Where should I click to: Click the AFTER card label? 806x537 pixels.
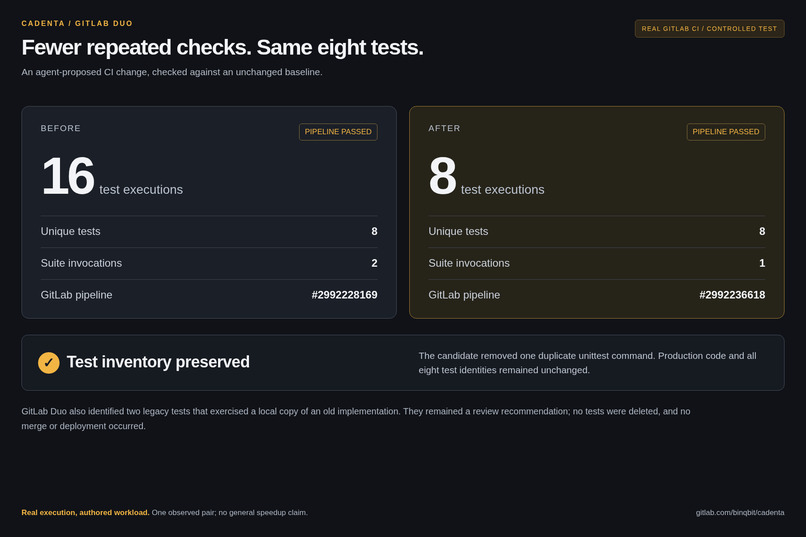pyautogui.click(x=444, y=128)
